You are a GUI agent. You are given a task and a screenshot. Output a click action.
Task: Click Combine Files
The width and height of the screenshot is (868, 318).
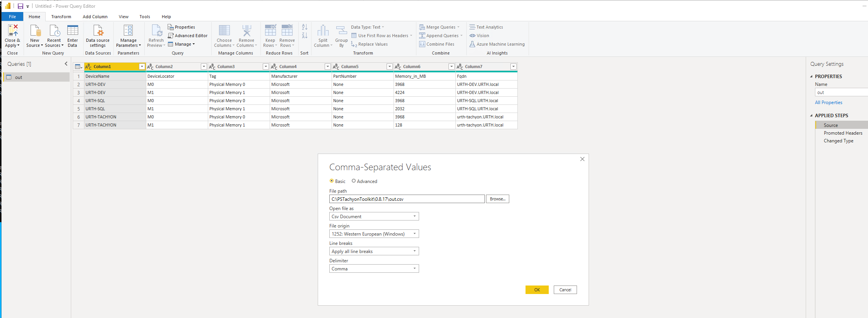pyautogui.click(x=437, y=44)
